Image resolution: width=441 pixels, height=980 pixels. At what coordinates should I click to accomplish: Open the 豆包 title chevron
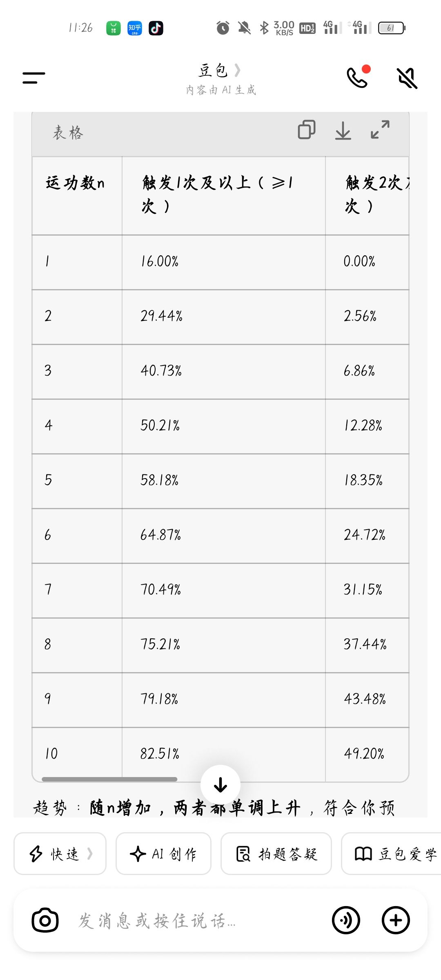tap(237, 70)
